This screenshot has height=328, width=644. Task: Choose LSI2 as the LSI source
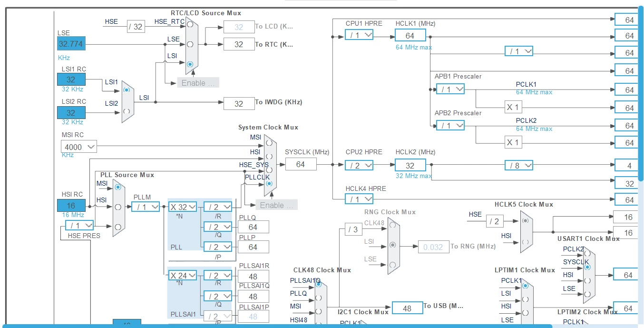tap(126, 111)
